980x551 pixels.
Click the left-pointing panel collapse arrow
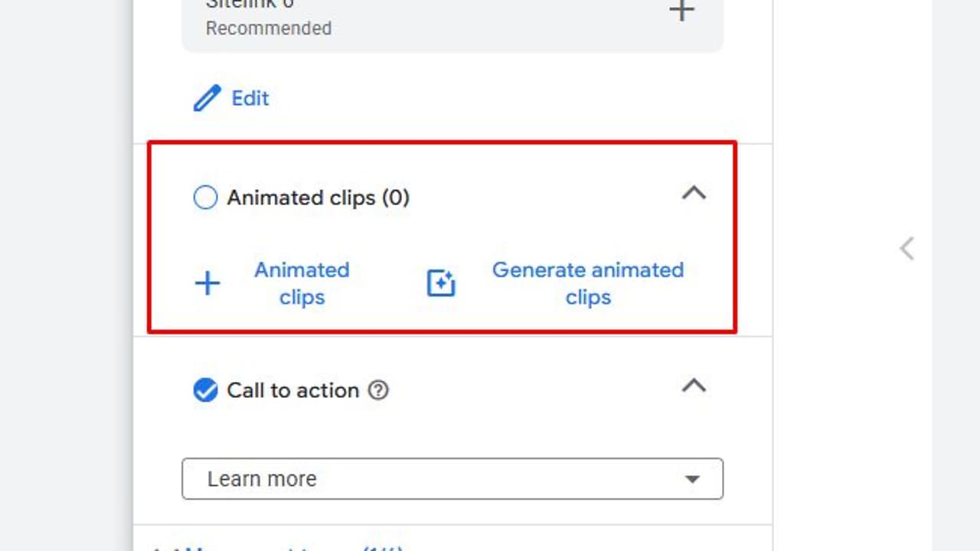pyautogui.click(x=906, y=248)
